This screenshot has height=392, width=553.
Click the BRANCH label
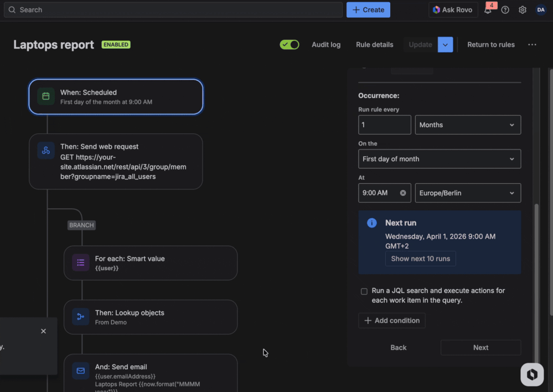pos(81,225)
